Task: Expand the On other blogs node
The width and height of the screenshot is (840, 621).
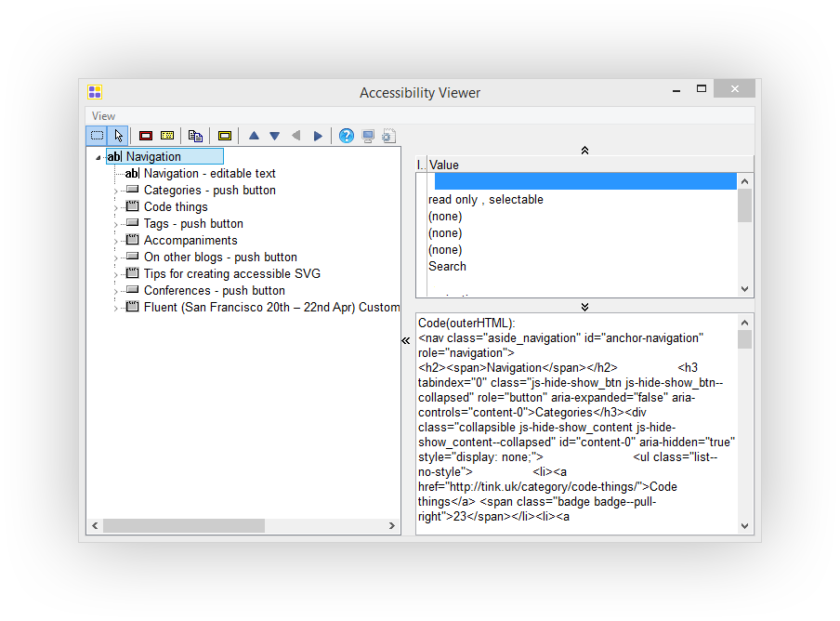Action: point(115,258)
